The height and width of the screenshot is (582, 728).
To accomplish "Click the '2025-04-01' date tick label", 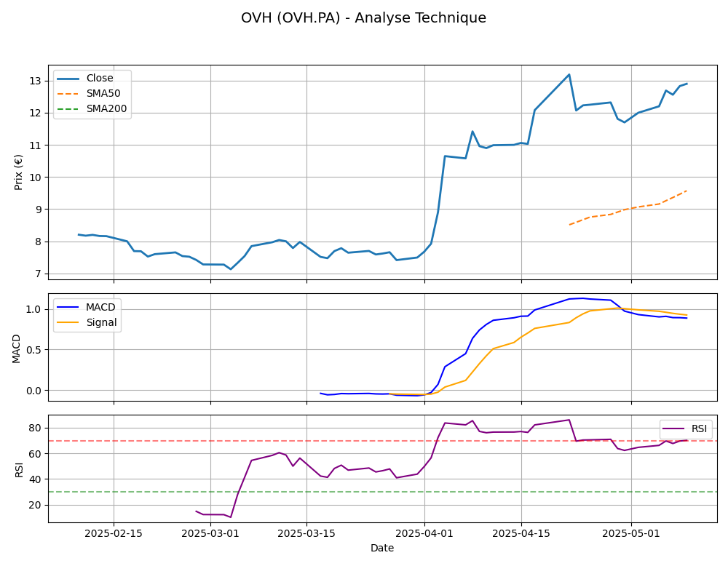I will (x=424, y=534).
